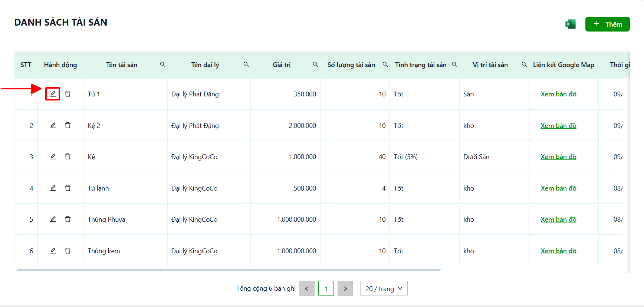
Task: Open map link for Thùng Phuya
Action: pos(558,219)
